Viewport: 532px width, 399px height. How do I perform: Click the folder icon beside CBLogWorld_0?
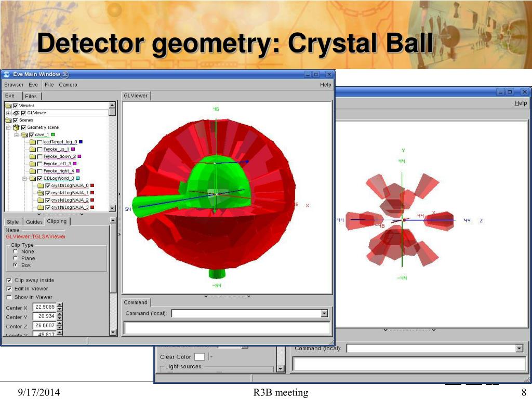pyautogui.click(x=32, y=178)
